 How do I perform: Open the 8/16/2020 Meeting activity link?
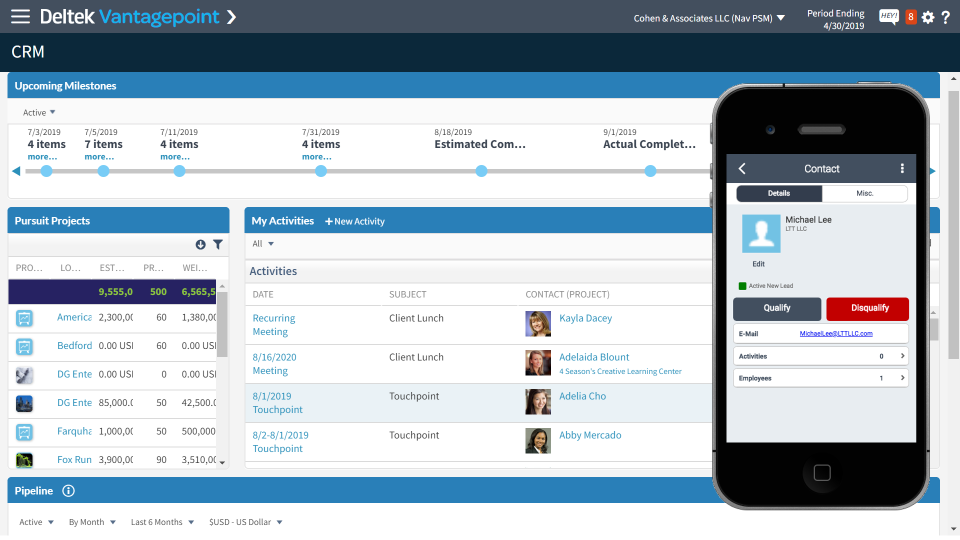pyautogui.click(x=274, y=364)
